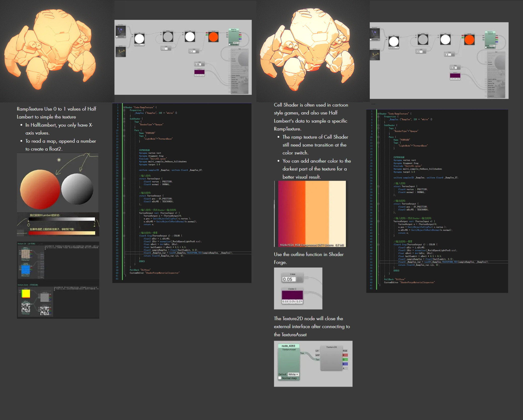Toggle Perturbed on the Normal Dir. node
Screen dimensions: 523x420
117,37
